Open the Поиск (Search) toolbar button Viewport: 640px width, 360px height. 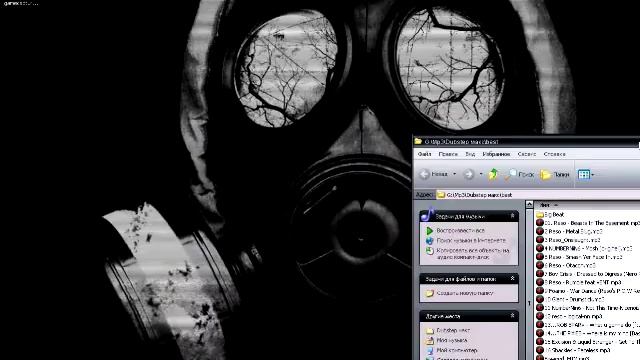[519, 174]
